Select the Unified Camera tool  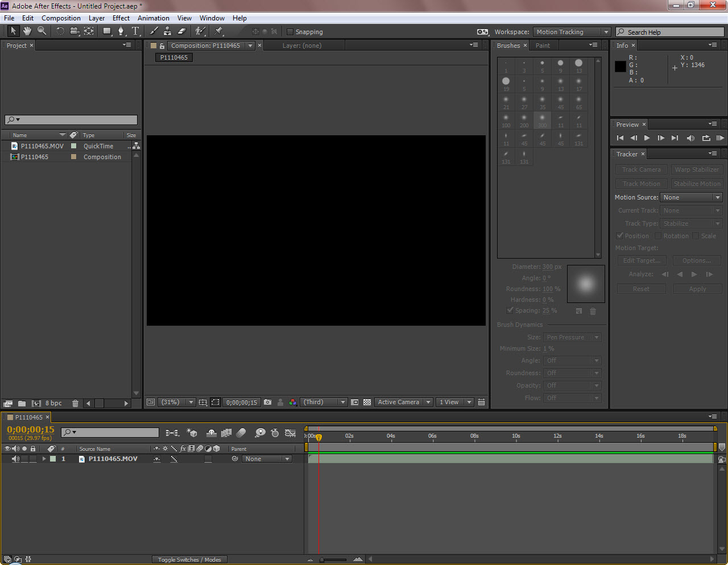click(75, 31)
